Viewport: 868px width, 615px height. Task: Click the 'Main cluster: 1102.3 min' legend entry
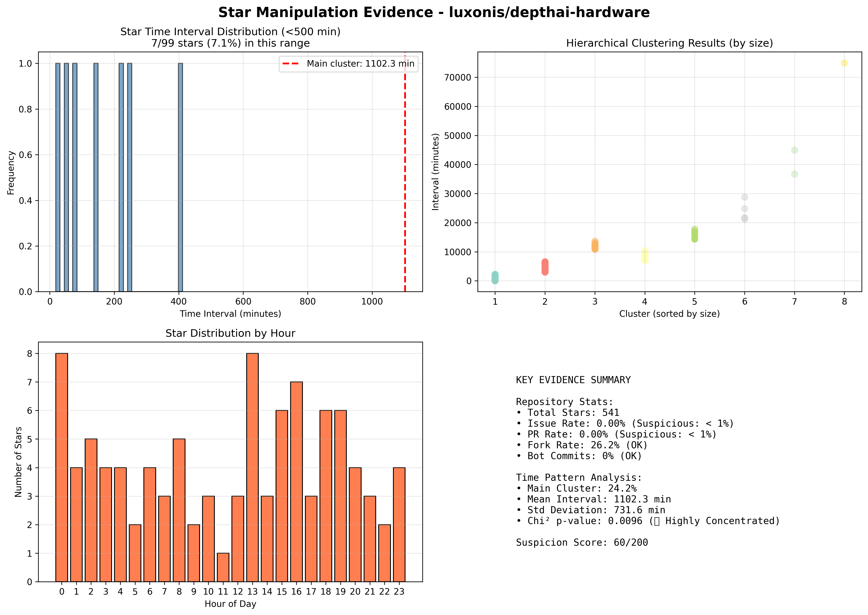348,64
